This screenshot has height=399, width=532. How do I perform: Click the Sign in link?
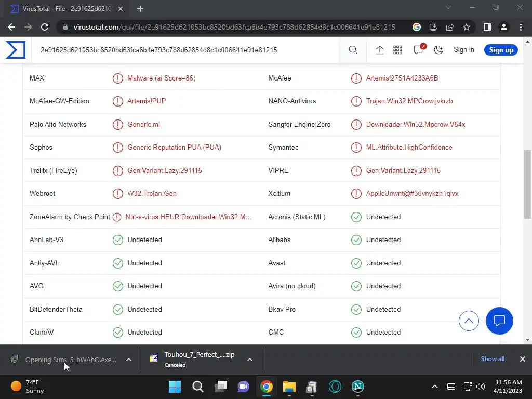pyautogui.click(x=464, y=49)
